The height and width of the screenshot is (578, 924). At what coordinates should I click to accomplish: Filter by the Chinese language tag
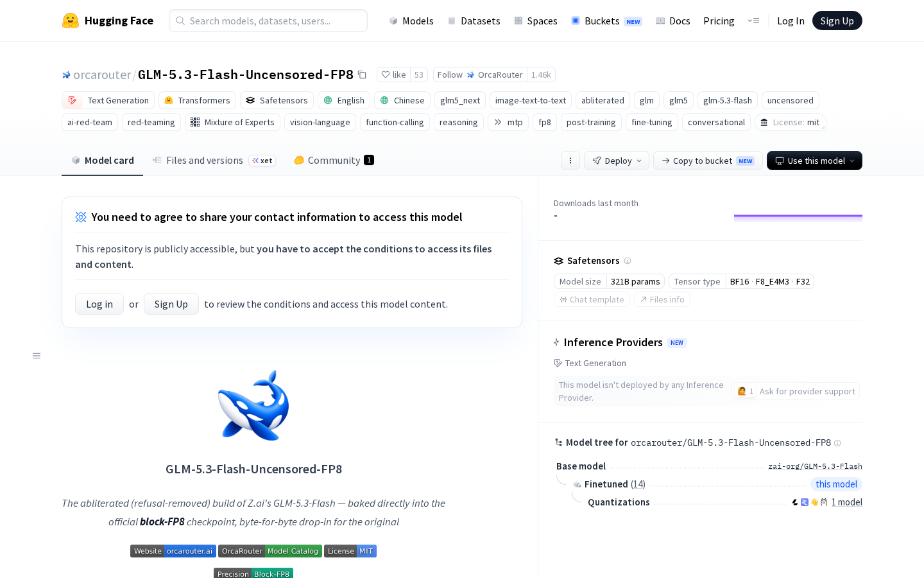pos(402,100)
